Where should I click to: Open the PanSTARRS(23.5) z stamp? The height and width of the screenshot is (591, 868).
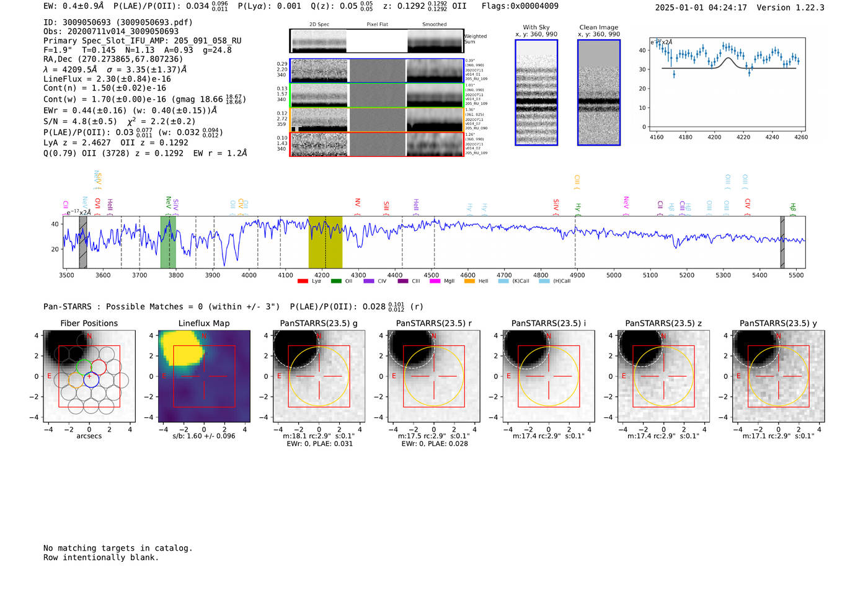click(663, 376)
